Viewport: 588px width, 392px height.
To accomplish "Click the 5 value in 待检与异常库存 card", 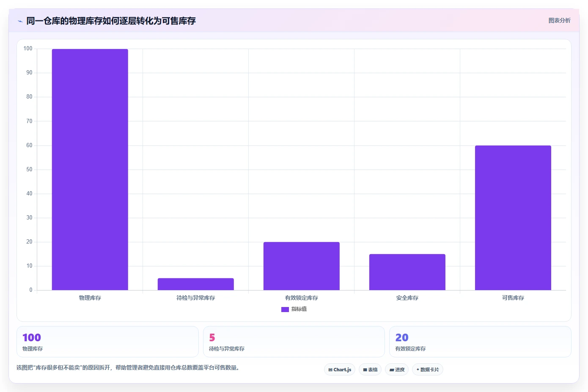I will tap(212, 337).
